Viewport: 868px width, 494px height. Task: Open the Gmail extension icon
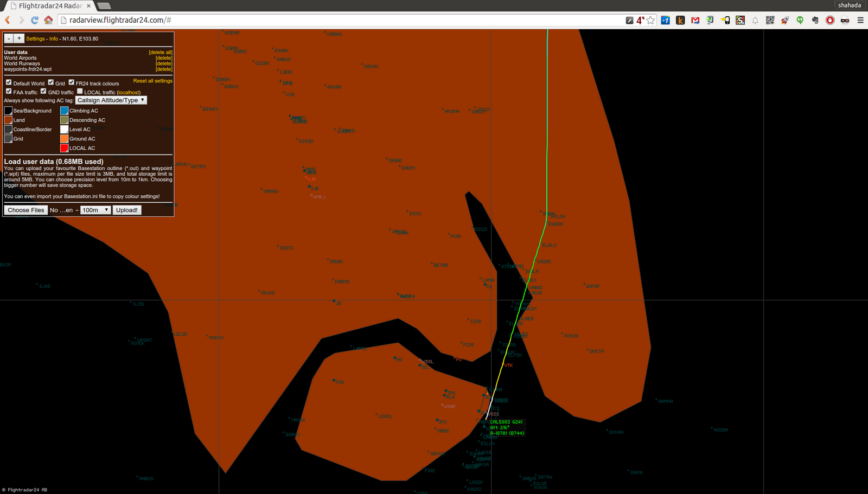click(x=695, y=20)
